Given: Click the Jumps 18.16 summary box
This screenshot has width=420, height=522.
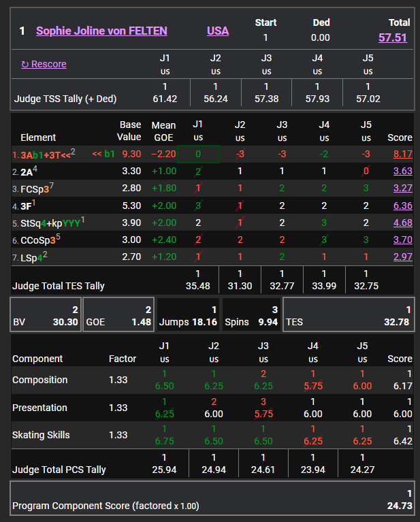Looking at the screenshot, I should 188,315.
